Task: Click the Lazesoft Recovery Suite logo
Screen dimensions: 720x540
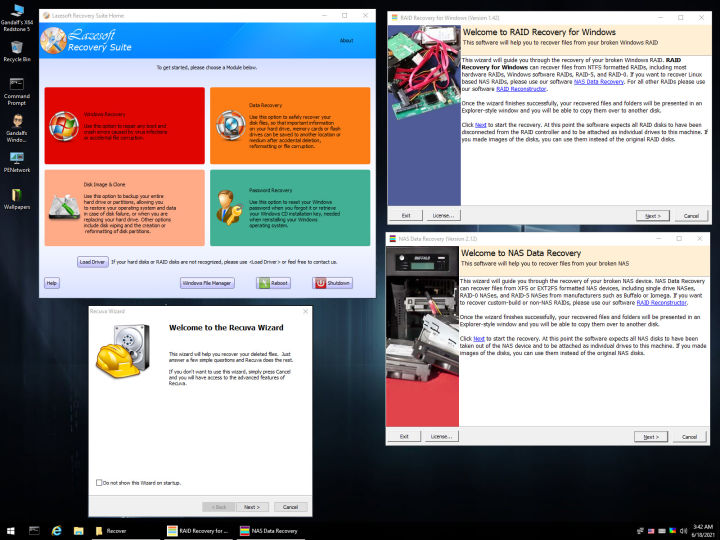Action: click(x=86, y=40)
